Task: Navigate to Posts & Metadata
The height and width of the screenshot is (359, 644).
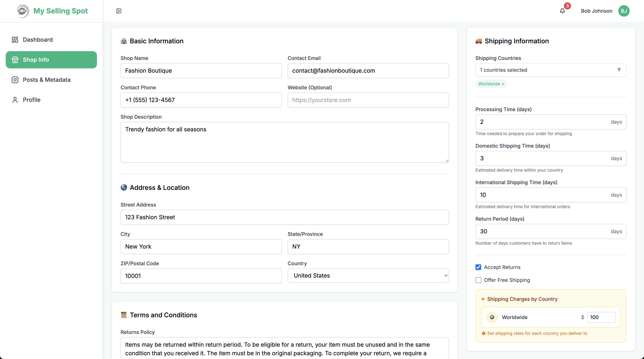Action: [47, 80]
